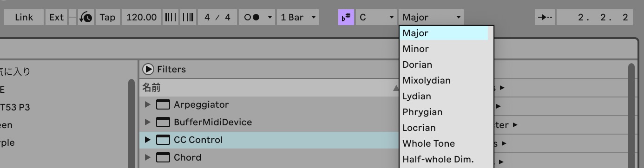Expand the CC Control folder

coord(148,140)
